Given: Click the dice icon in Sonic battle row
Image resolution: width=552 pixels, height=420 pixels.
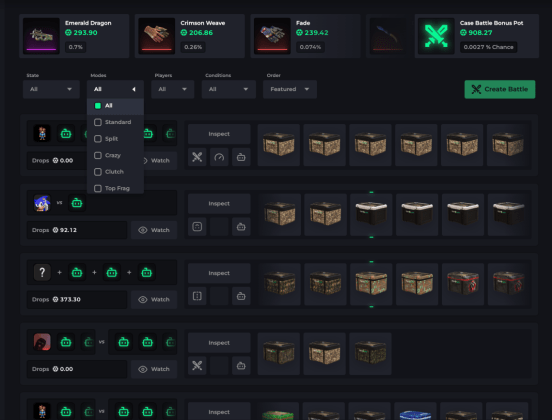Looking at the screenshot, I should coord(197,227).
